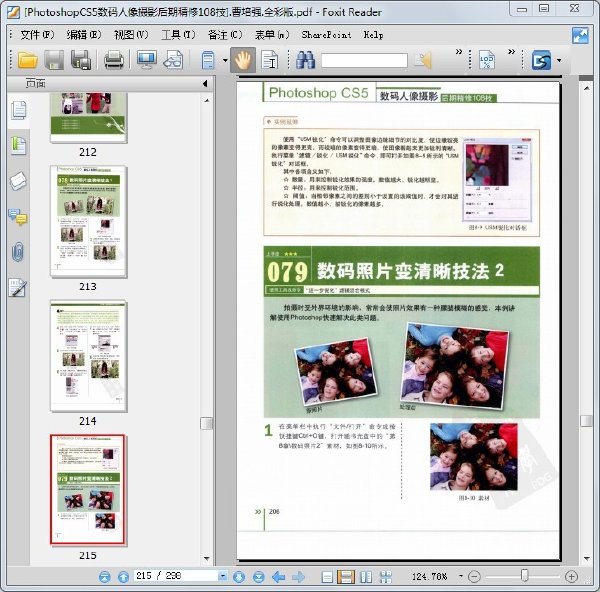Open the 编辑 (E) menu
Screen dimensions: 600x592
click(84, 35)
